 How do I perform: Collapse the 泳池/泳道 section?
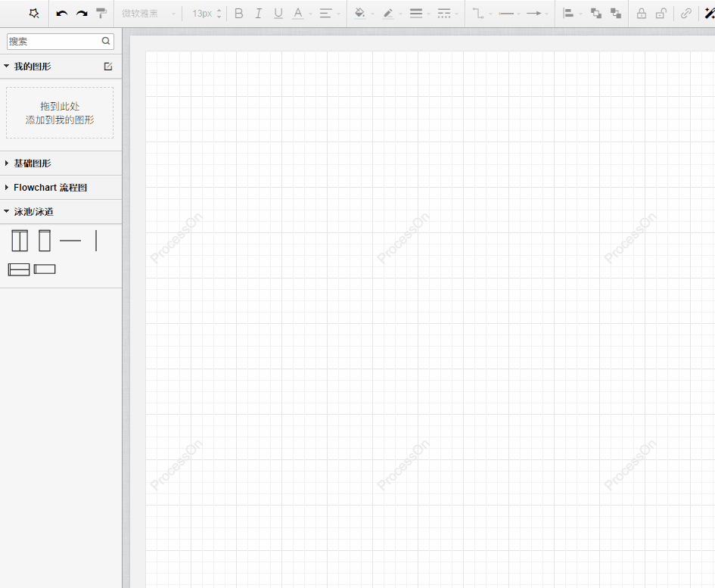pos(6,211)
